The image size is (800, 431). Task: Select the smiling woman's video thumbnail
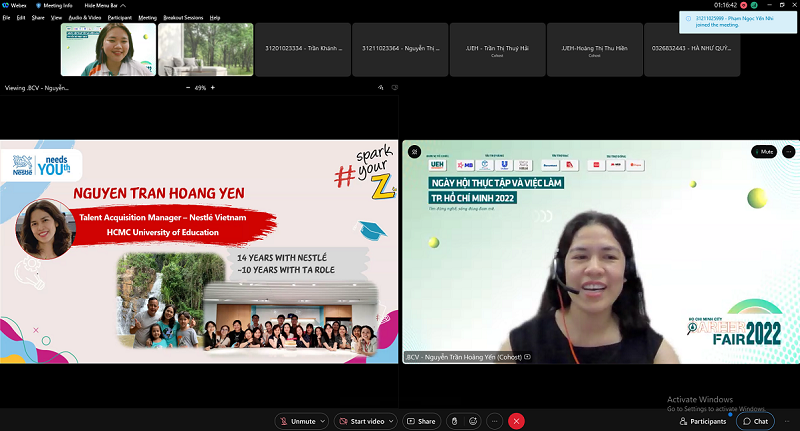(108, 49)
